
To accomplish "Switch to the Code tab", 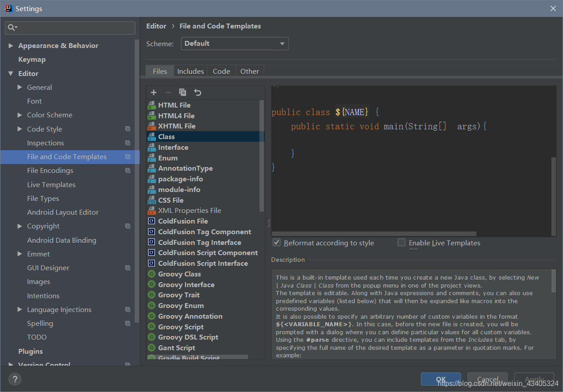I will [x=221, y=71].
